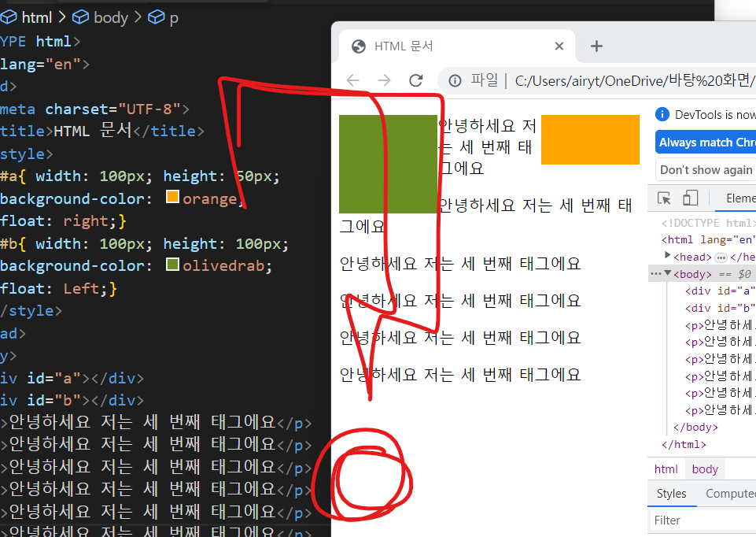756x537 pixels.
Task: Click the site info icon in address bar
Action: [x=455, y=80]
